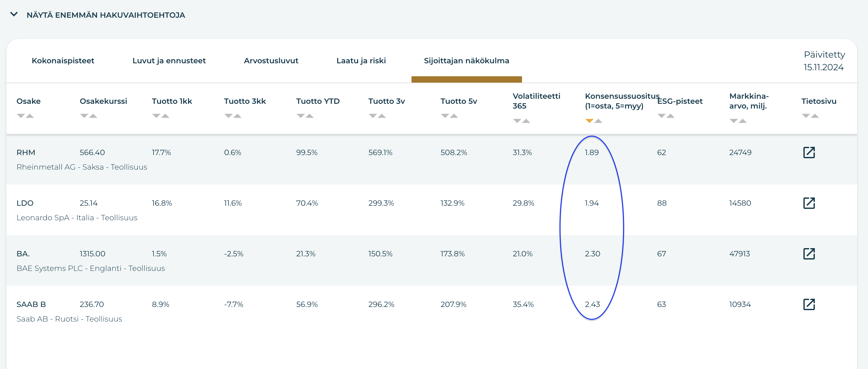Viewport: 868px width, 369px height.
Task: Expand more search options chevron
Action: point(14,14)
